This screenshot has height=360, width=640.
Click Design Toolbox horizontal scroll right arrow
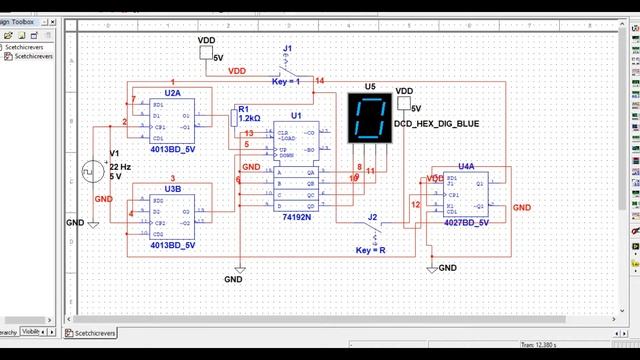point(50,320)
